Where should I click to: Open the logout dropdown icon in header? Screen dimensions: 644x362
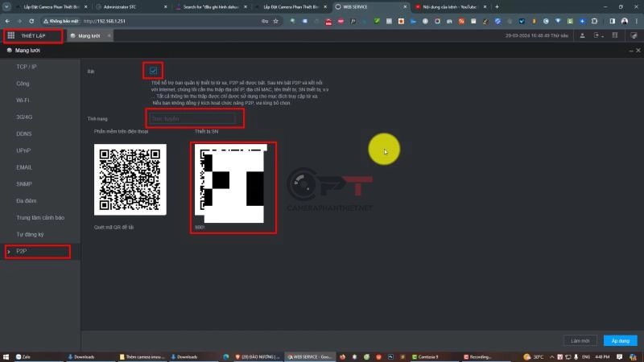click(598, 36)
